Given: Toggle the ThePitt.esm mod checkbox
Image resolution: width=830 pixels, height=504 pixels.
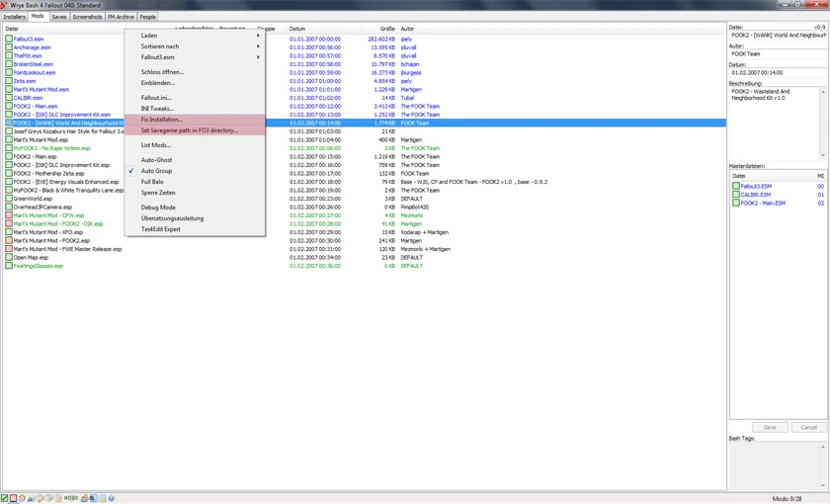Looking at the screenshot, I should [9, 55].
